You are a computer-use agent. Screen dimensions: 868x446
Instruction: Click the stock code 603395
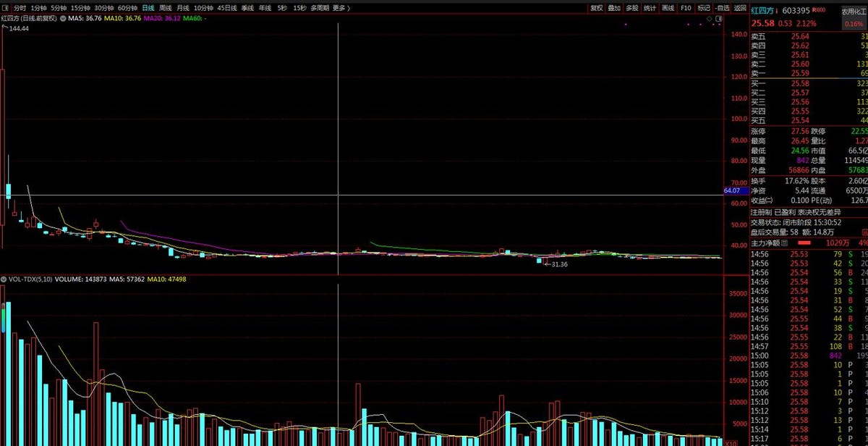[x=796, y=11]
